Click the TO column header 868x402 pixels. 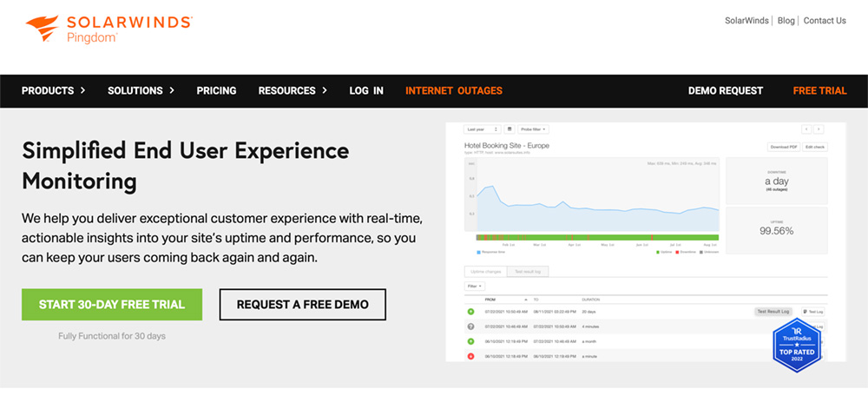click(x=536, y=300)
